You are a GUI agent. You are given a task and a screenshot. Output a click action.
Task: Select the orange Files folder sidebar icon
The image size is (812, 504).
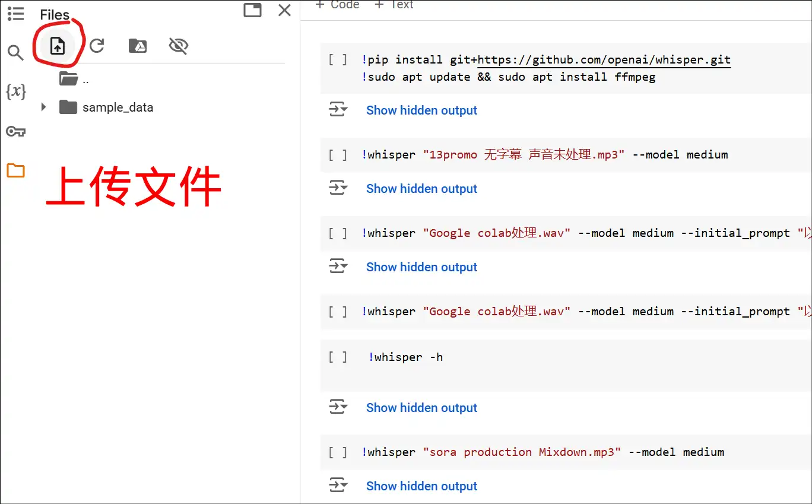click(15, 171)
